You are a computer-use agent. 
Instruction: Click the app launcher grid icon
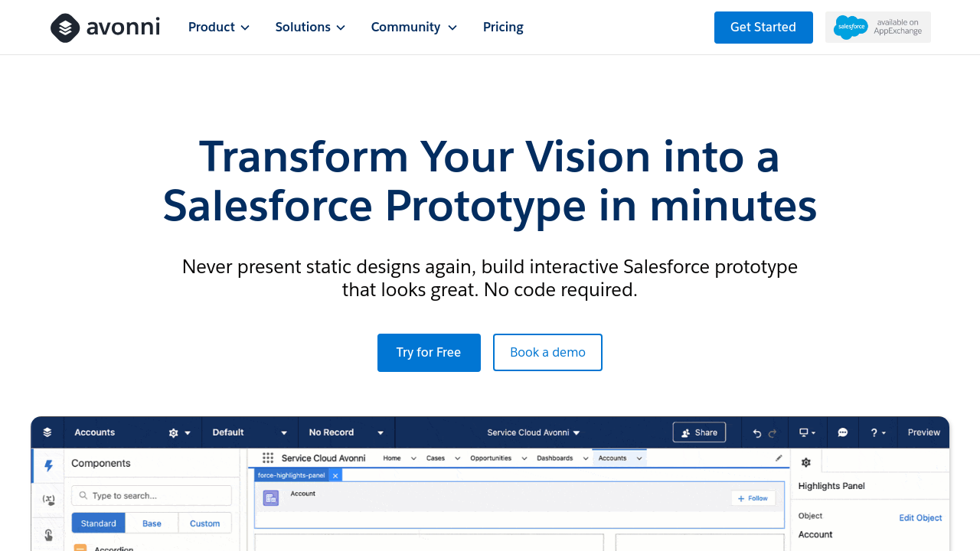pos(268,458)
